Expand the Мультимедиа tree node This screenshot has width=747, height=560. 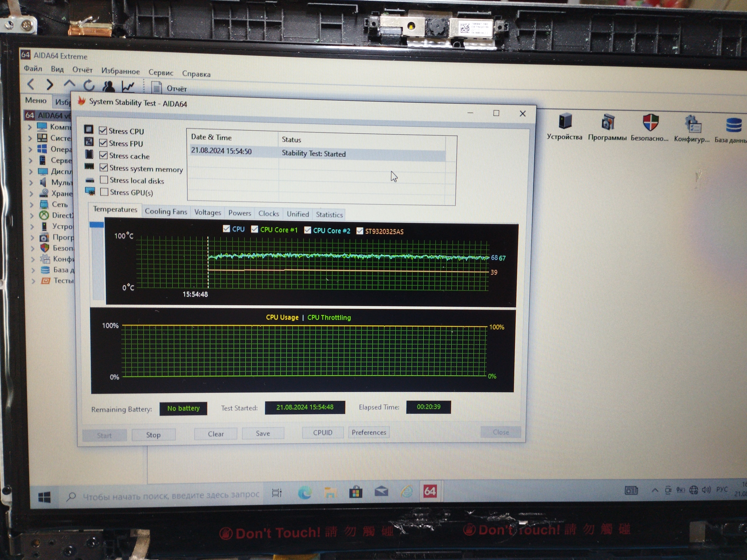[x=32, y=182]
